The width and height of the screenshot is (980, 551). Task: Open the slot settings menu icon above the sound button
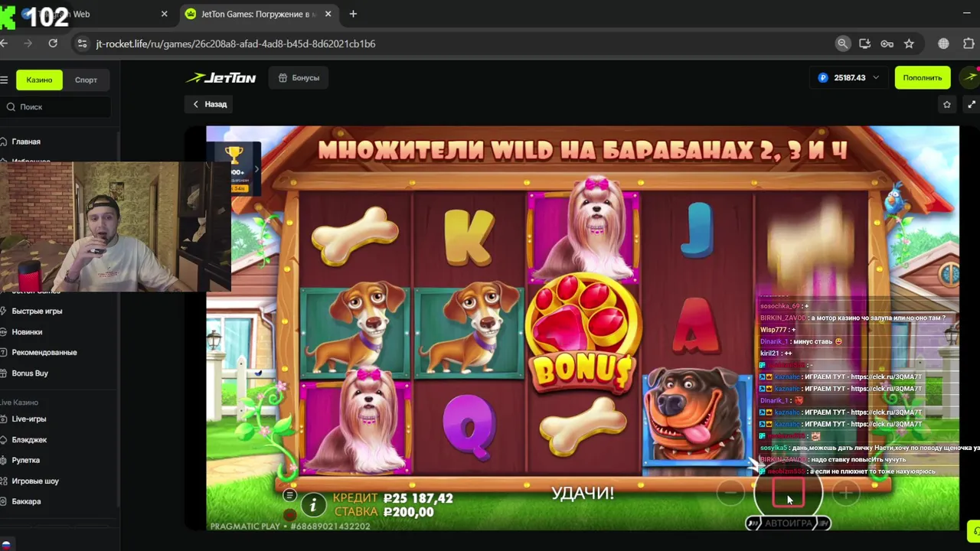pos(289,496)
